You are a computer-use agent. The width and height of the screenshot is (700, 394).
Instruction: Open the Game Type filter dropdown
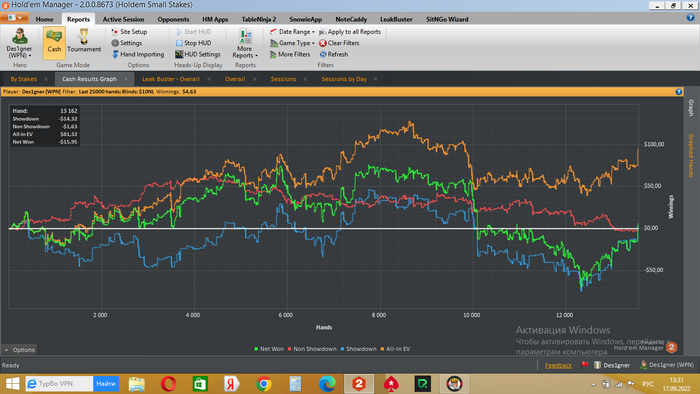(292, 43)
